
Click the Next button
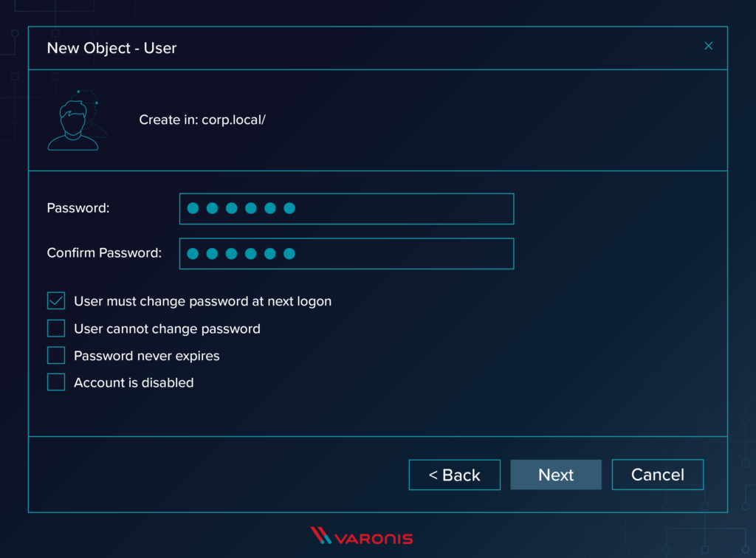pos(556,475)
